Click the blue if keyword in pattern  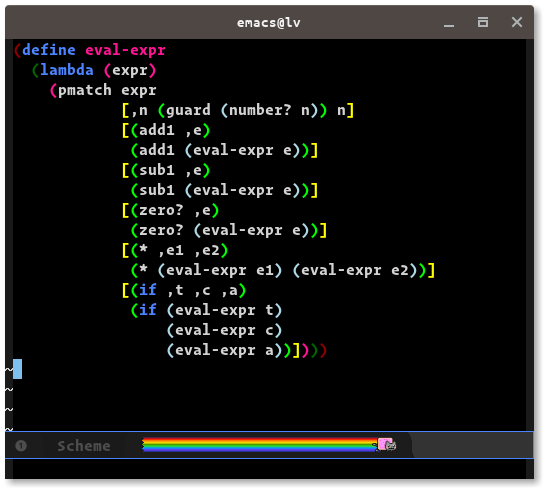[148, 290]
